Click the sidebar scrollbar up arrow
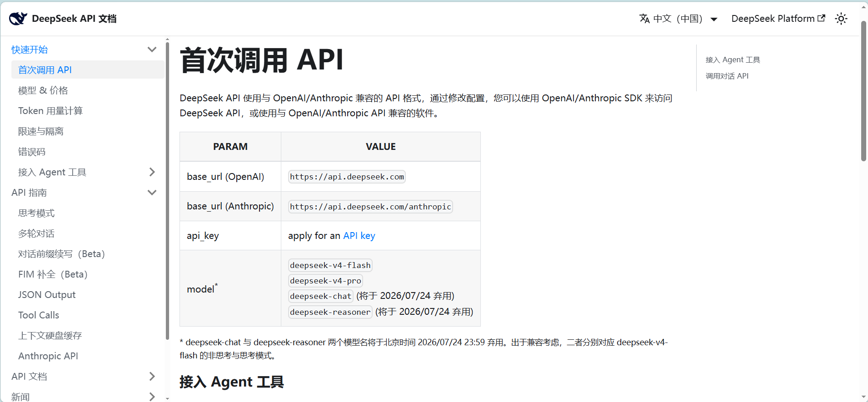This screenshot has height=402, width=868. [x=167, y=40]
